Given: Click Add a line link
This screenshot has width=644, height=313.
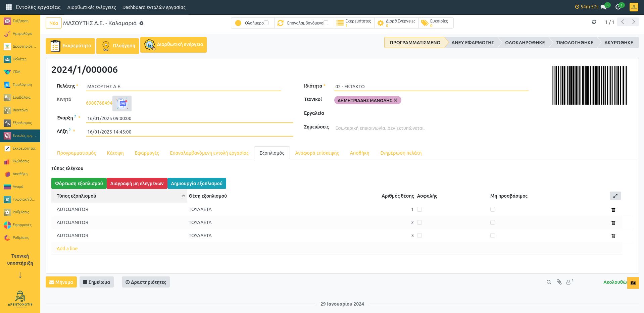Looking at the screenshot, I should (67, 249).
